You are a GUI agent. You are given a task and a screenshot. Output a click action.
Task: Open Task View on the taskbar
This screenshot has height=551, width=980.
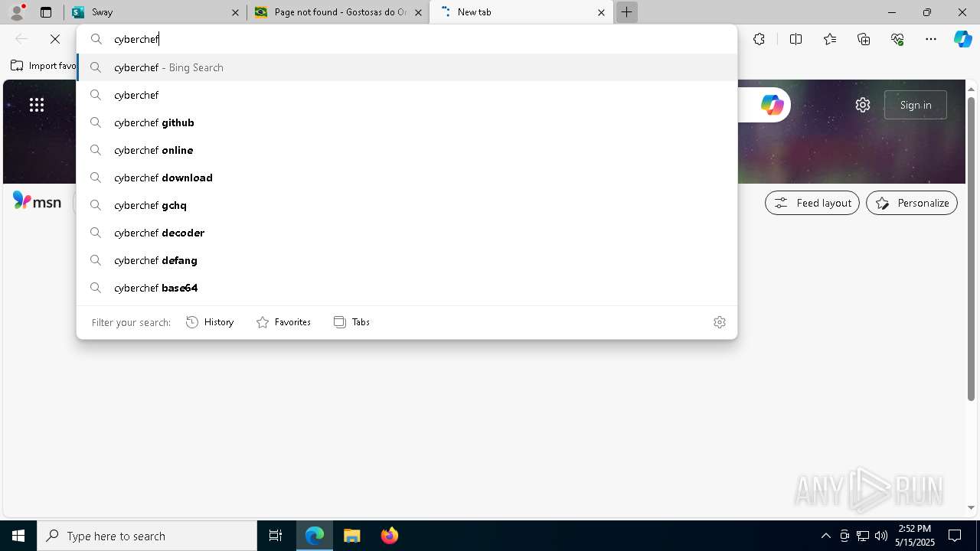(x=276, y=536)
